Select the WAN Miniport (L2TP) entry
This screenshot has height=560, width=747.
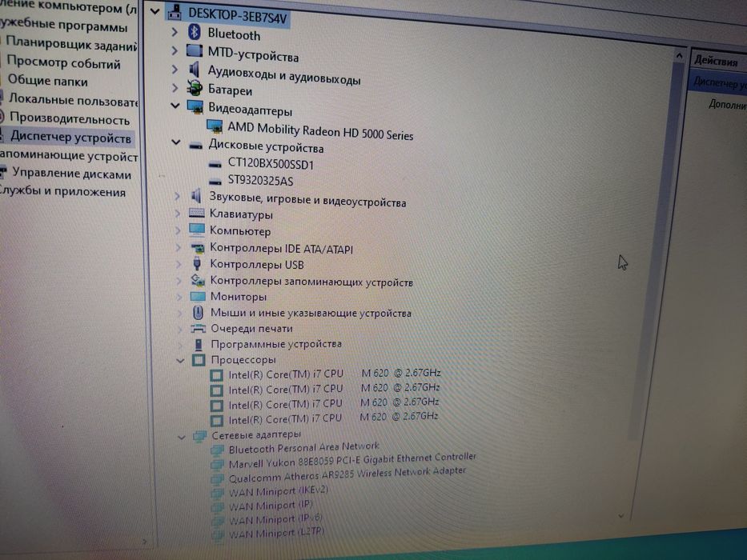pos(276,532)
